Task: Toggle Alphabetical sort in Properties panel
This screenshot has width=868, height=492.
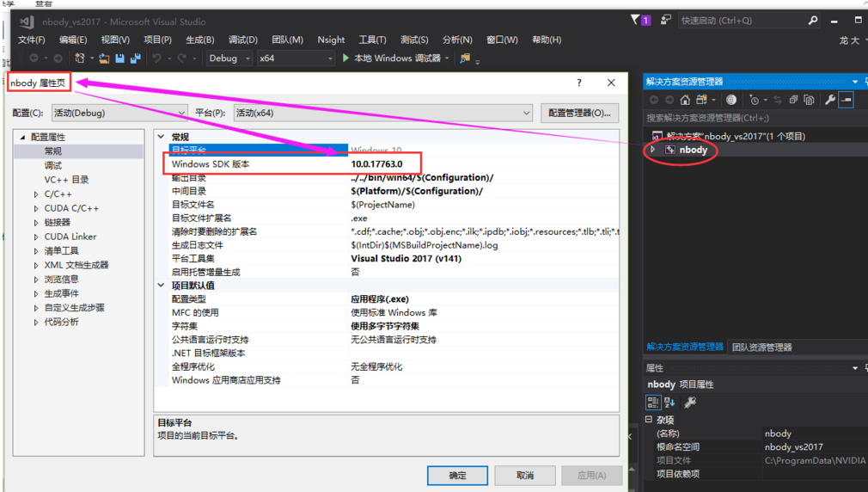Action: [x=669, y=403]
